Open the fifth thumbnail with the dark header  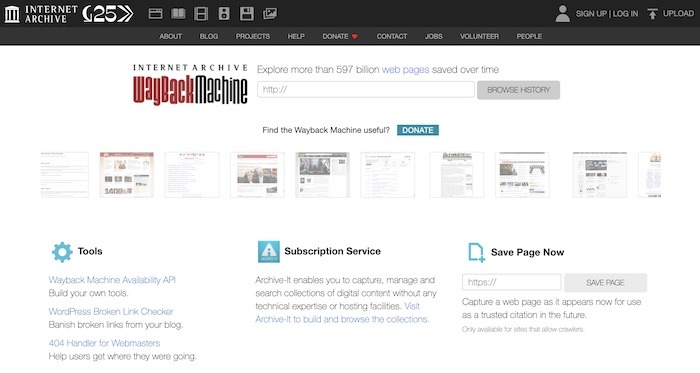point(322,175)
